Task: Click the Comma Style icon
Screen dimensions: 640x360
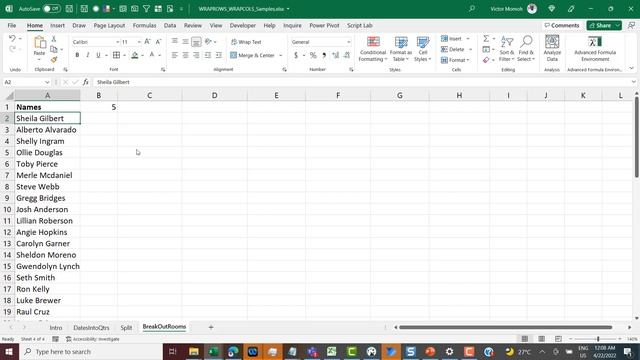Action: pyautogui.click(x=324, y=55)
